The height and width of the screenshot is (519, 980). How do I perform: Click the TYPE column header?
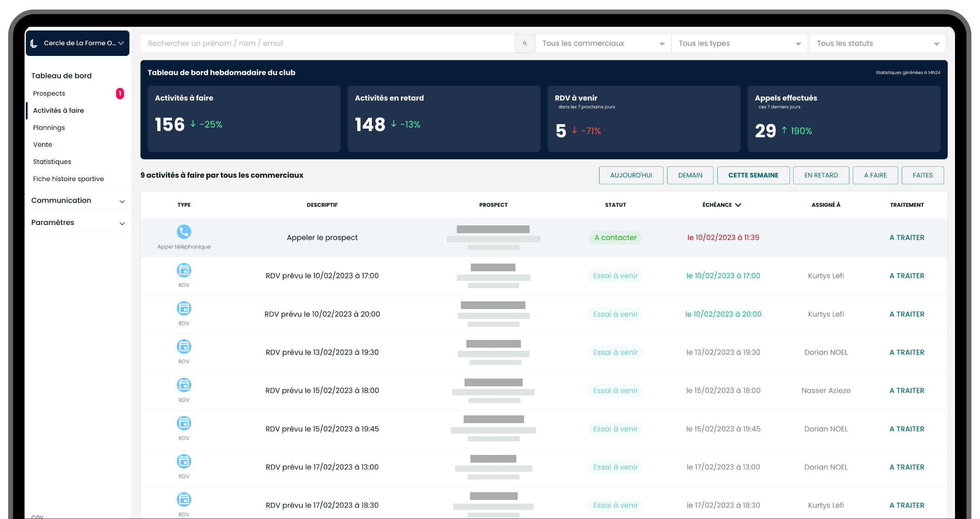[184, 205]
